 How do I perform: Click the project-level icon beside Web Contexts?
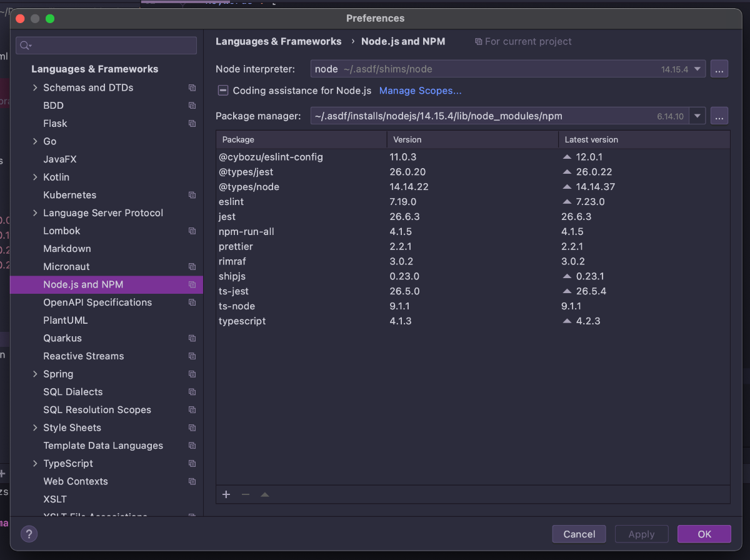[192, 482]
